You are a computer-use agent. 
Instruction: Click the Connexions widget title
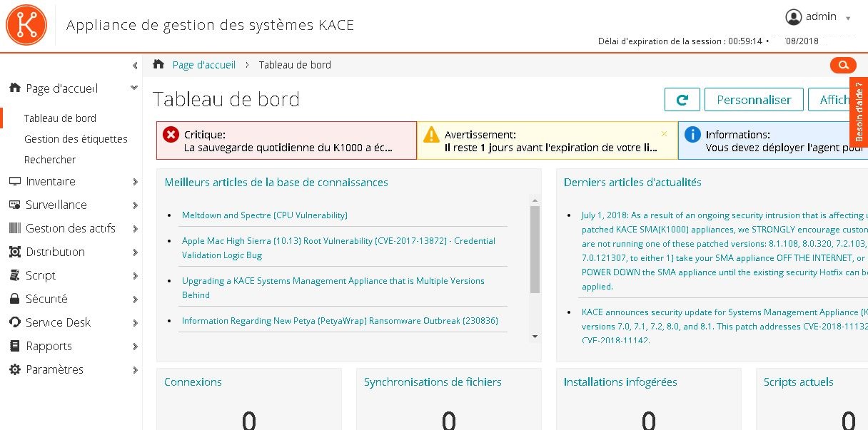click(193, 382)
